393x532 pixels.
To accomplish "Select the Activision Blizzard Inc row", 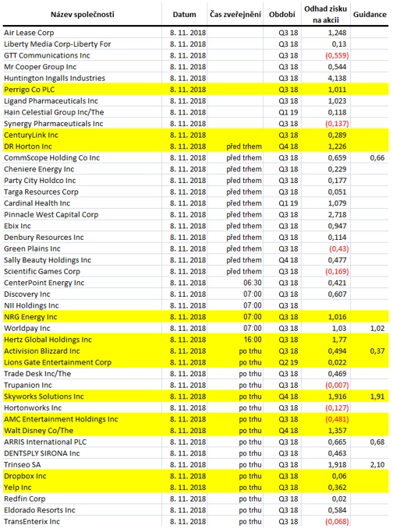I will [x=196, y=351].
